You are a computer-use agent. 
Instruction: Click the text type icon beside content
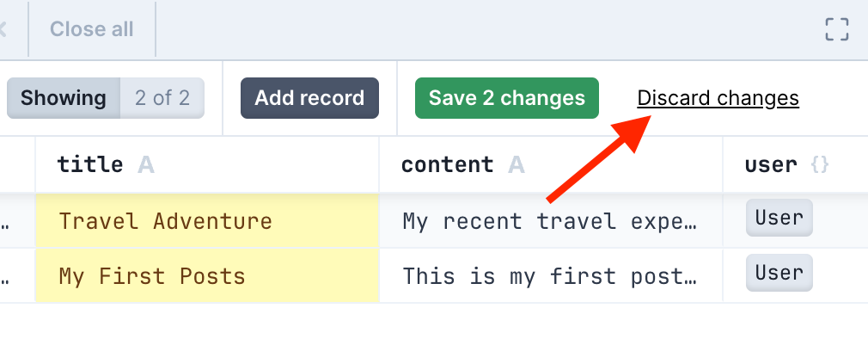516,165
